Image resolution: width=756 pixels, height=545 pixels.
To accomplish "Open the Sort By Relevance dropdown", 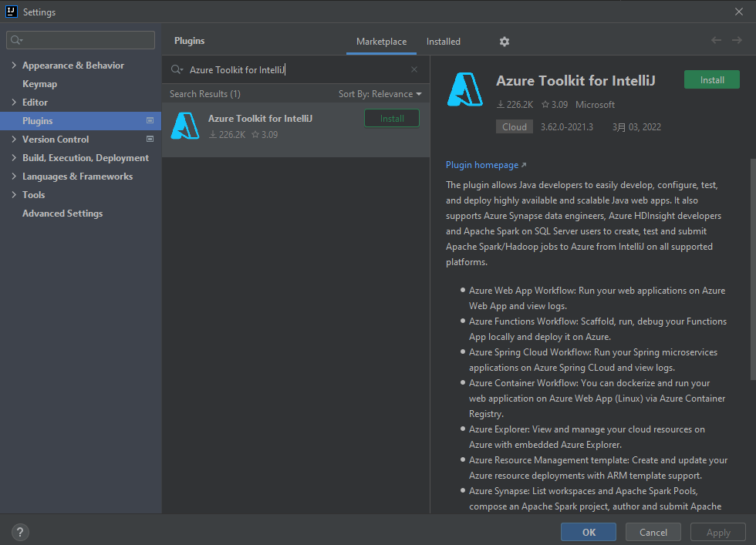I will coord(380,93).
